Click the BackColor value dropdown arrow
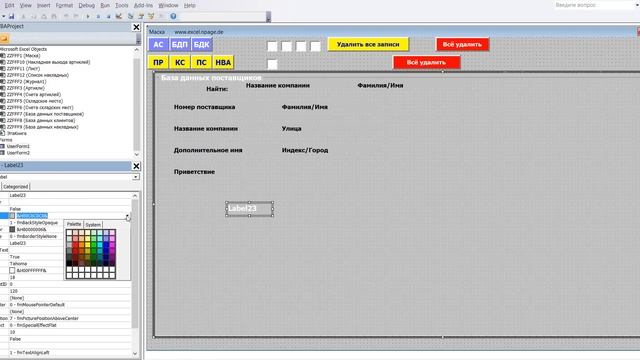 [127, 216]
